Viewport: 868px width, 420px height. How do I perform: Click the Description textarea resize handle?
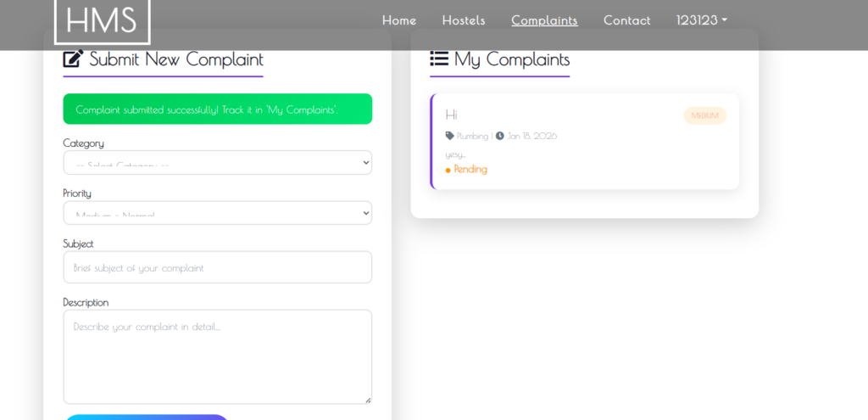coord(368,400)
